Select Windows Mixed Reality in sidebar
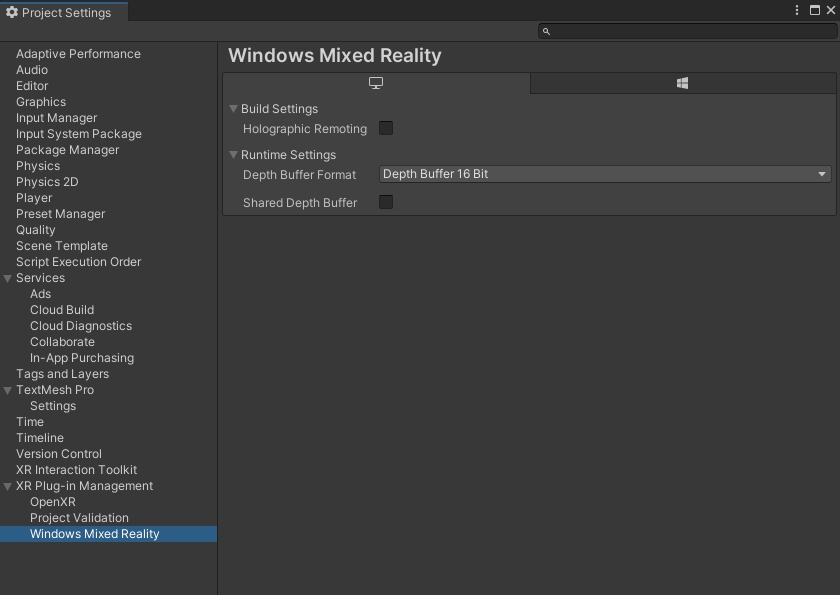Screen dimensions: 840x595 point(108,534)
